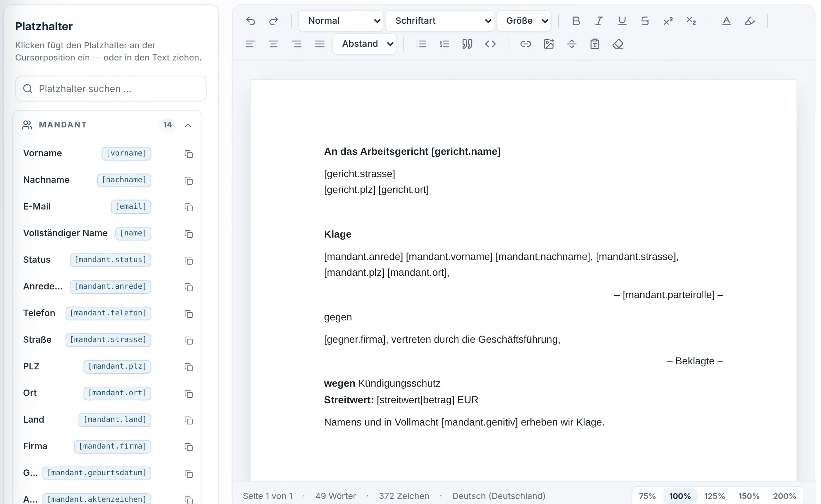Insert a code block
Screen dimensions: 821x504
coord(490,44)
